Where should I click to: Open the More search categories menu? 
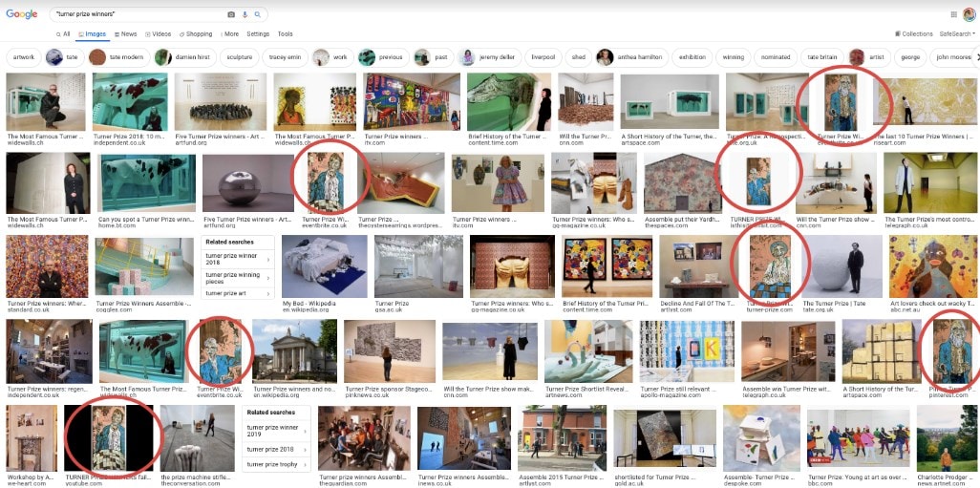[x=229, y=34]
